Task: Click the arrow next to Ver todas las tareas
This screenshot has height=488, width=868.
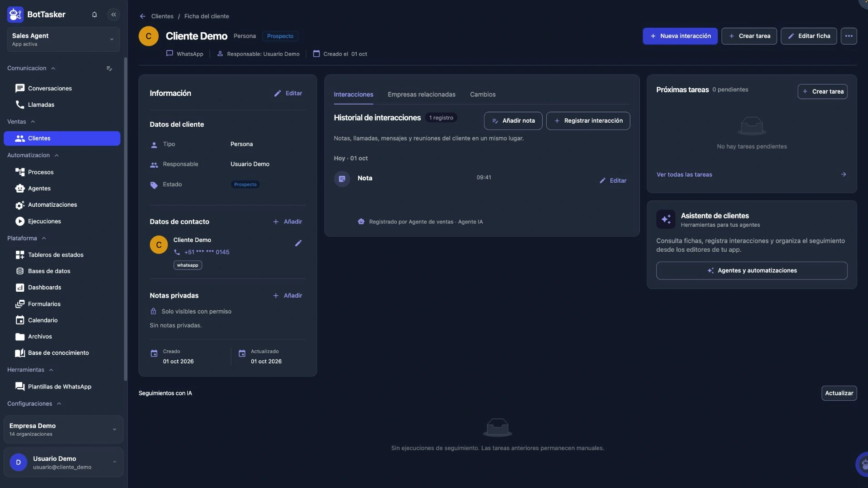Action: 843,174
